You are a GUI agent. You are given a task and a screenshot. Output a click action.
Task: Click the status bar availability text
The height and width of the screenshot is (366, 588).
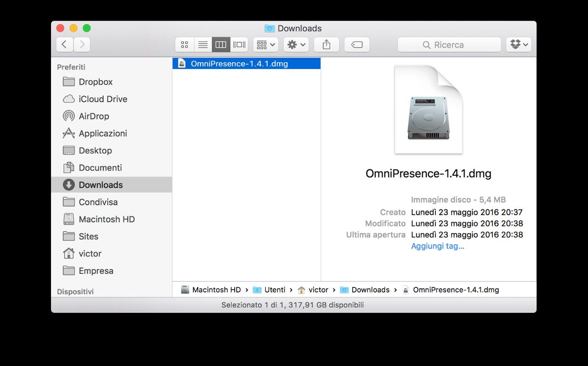point(293,305)
